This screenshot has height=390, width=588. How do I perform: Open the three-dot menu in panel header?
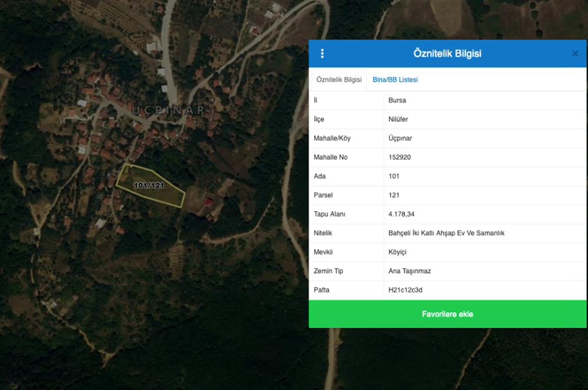coord(322,54)
